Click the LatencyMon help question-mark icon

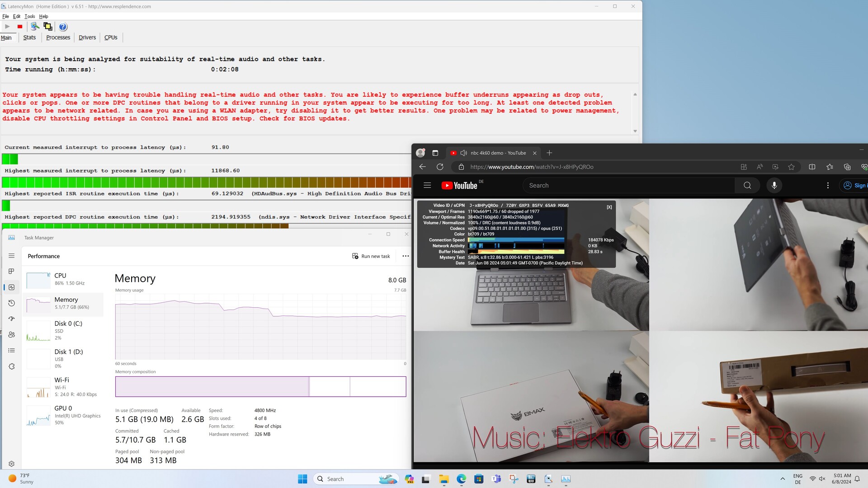tap(63, 27)
